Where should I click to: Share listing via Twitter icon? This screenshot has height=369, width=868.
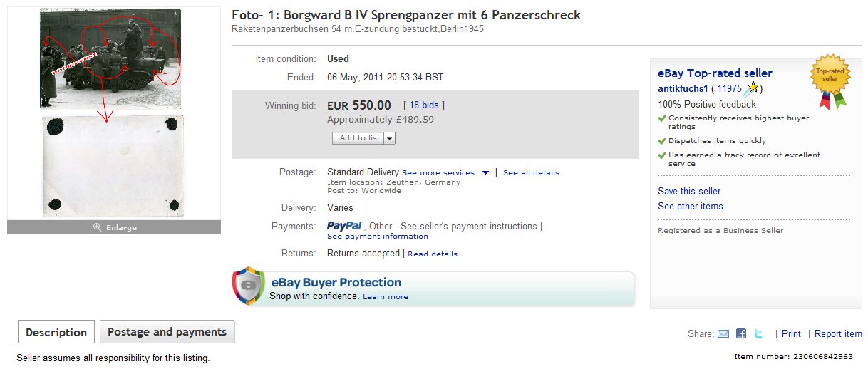[759, 333]
